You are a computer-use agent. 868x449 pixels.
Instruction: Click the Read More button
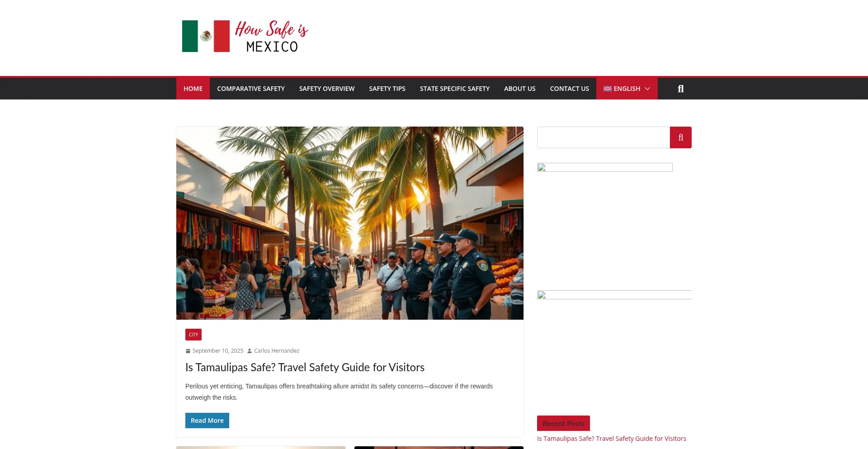pos(207,421)
